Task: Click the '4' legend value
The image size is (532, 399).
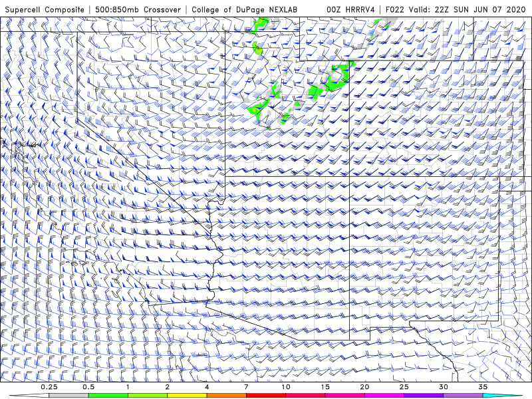Action: pos(207,387)
